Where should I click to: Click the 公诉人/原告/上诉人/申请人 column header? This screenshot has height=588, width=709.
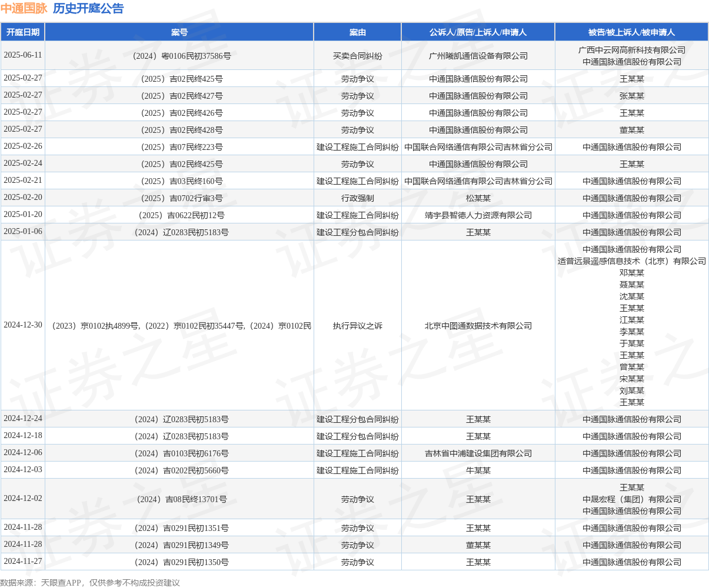point(478,32)
